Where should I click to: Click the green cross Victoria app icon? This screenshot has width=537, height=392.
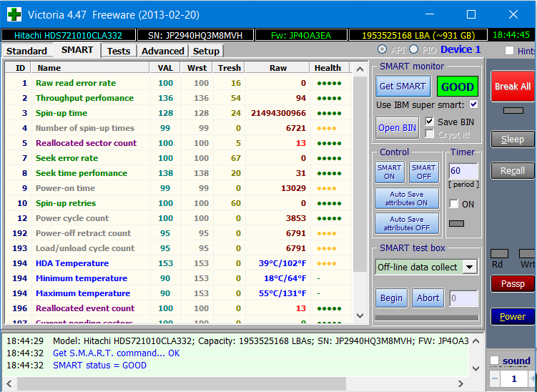[14, 14]
